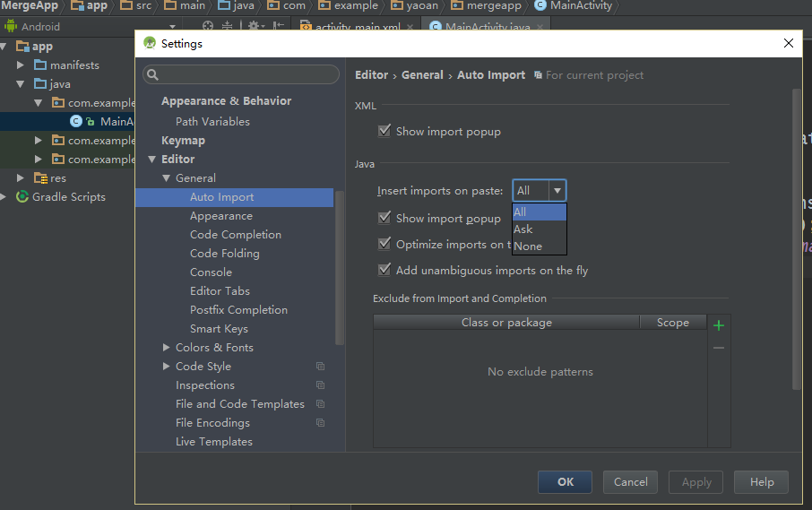Image resolution: width=812 pixels, height=510 pixels.
Task: Click the hide panel icon in project toolbar
Action: click(279, 26)
